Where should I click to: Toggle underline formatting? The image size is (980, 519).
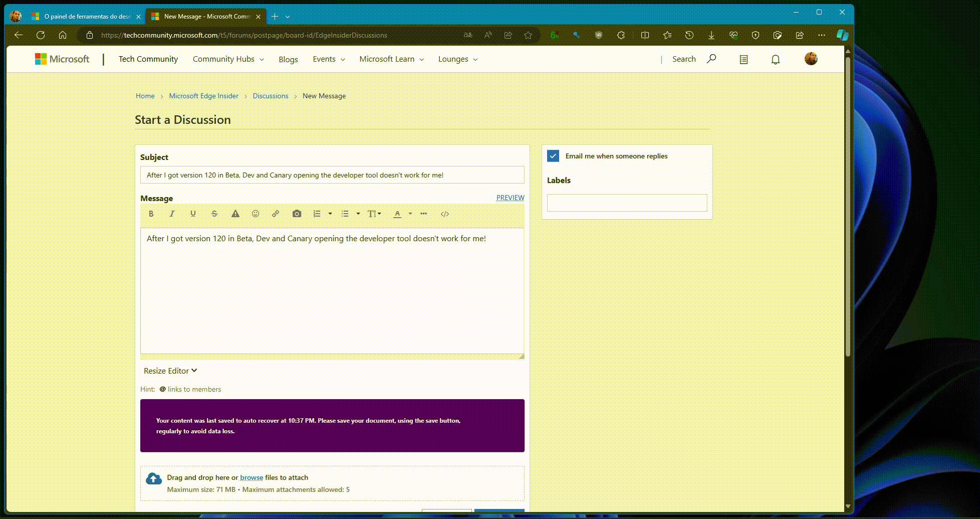[x=193, y=214]
